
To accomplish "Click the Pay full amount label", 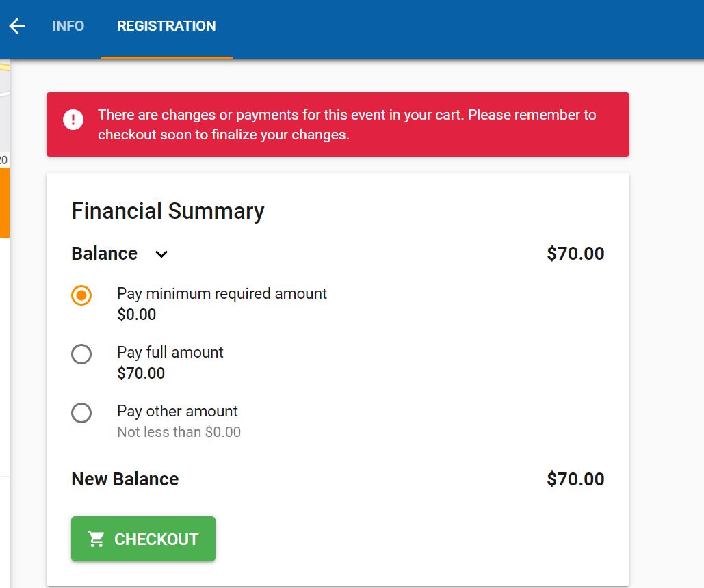I will click(170, 352).
